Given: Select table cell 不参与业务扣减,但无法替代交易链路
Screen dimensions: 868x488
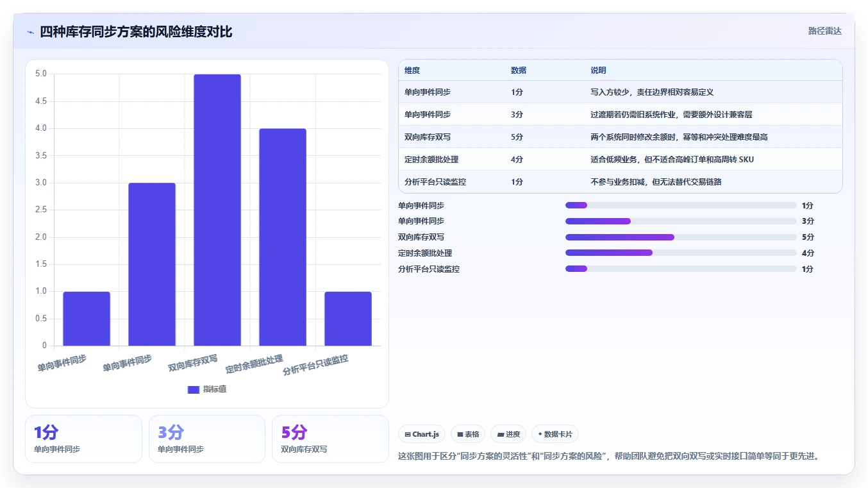Looking at the screenshot, I should tap(656, 182).
